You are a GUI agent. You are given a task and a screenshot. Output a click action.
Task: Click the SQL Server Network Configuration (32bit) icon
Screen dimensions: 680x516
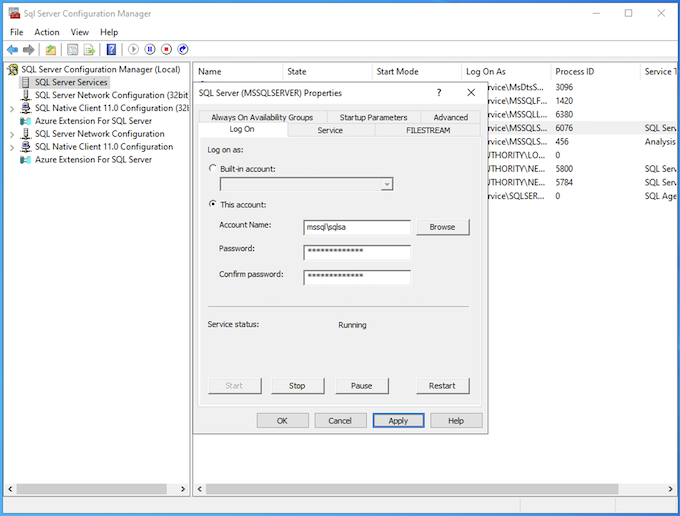pos(26,95)
